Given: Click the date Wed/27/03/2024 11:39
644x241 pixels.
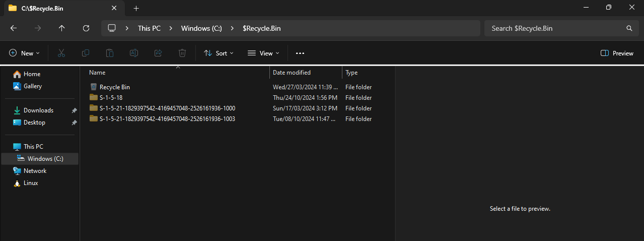Looking at the screenshot, I should click(x=306, y=87).
